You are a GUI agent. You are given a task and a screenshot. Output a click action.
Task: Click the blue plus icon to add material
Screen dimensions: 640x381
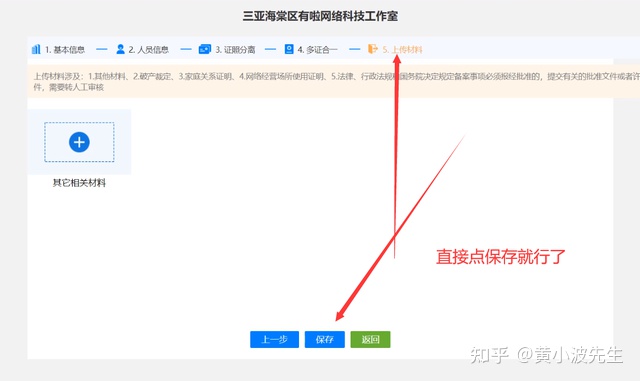pyautogui.click(x=79, y=142)
